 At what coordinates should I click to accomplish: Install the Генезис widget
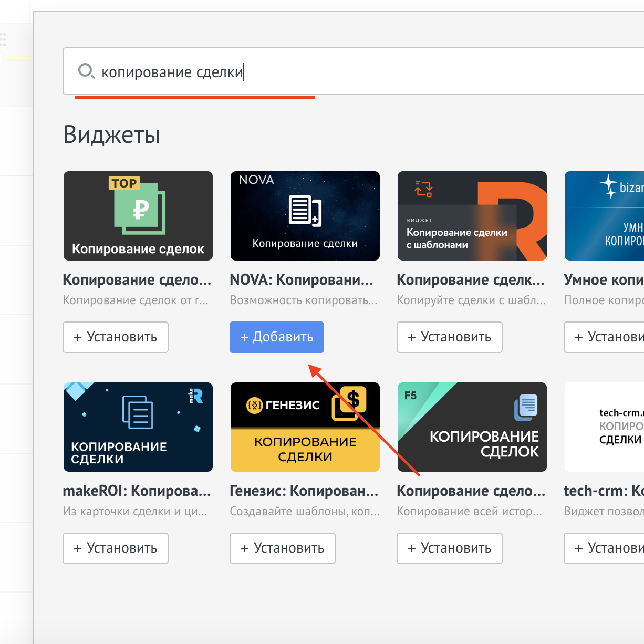[x=283, y=548]
